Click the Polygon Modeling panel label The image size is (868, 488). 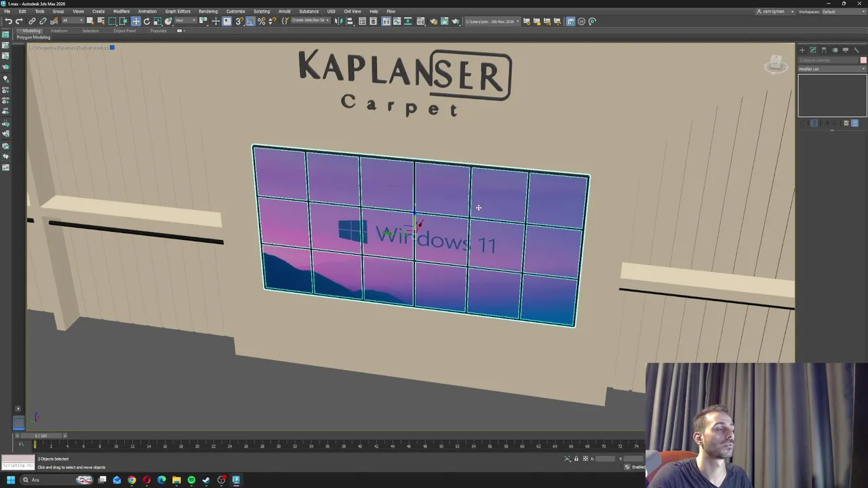click(x=33, y=37)
